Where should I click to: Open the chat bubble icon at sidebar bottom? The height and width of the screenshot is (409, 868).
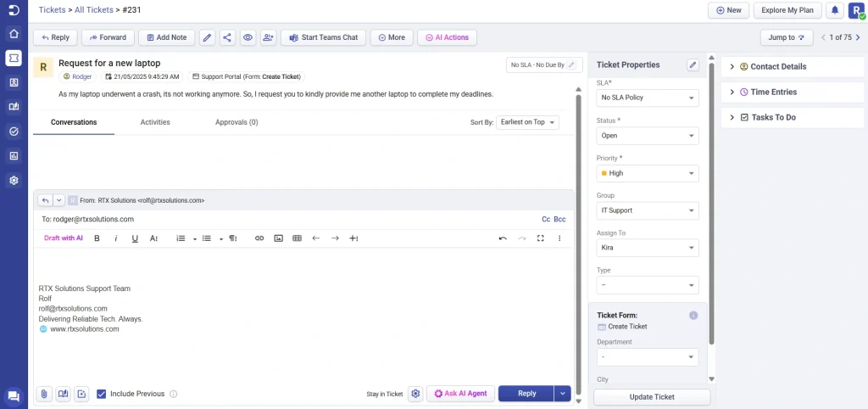click(x=14, y=396)
